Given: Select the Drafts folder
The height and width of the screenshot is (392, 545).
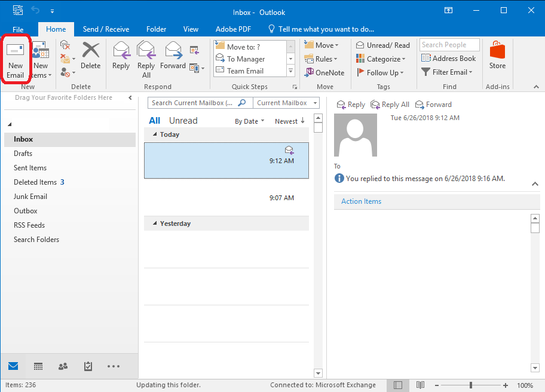Looking at the screenshot, I should [70, 154].
